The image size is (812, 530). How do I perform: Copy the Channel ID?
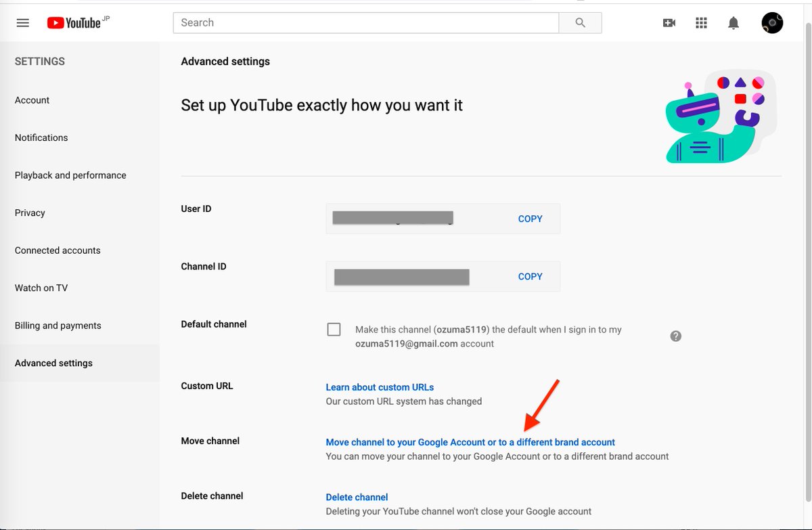point(530,276)
